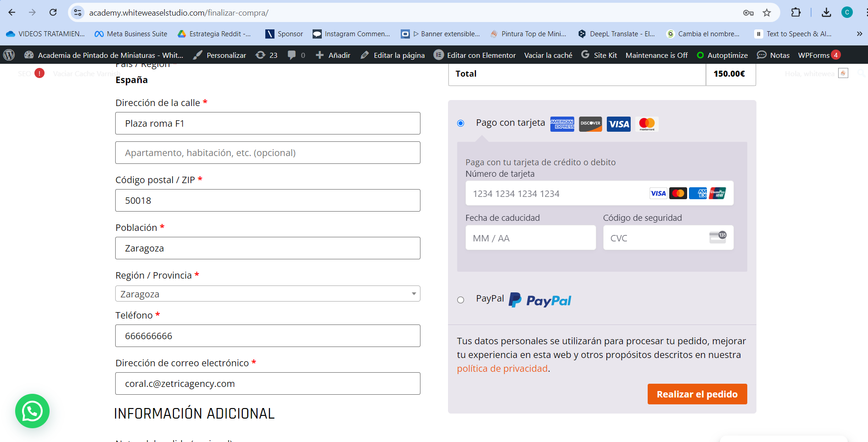Viewport: 868px width, 442px height.
Task: Open Meta Business Suite bookmark
Action: click(x=131, y=34)
